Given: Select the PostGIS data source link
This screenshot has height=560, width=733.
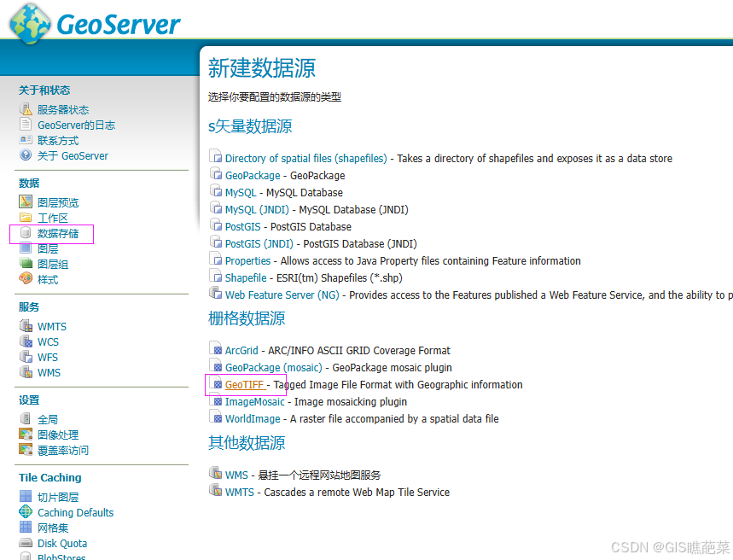Looking at the screenshot, I should [x=242, y=227].
